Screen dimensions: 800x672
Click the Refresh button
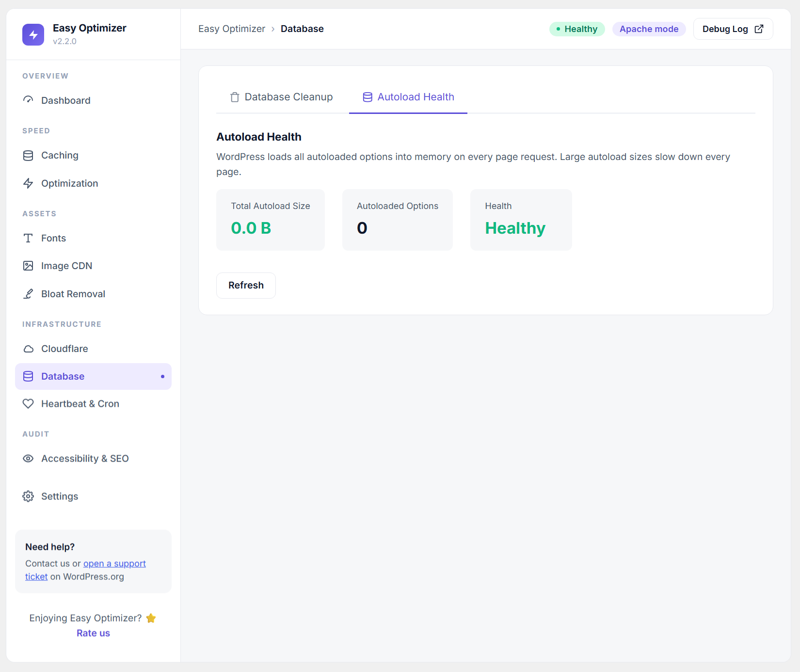(246, 286)
